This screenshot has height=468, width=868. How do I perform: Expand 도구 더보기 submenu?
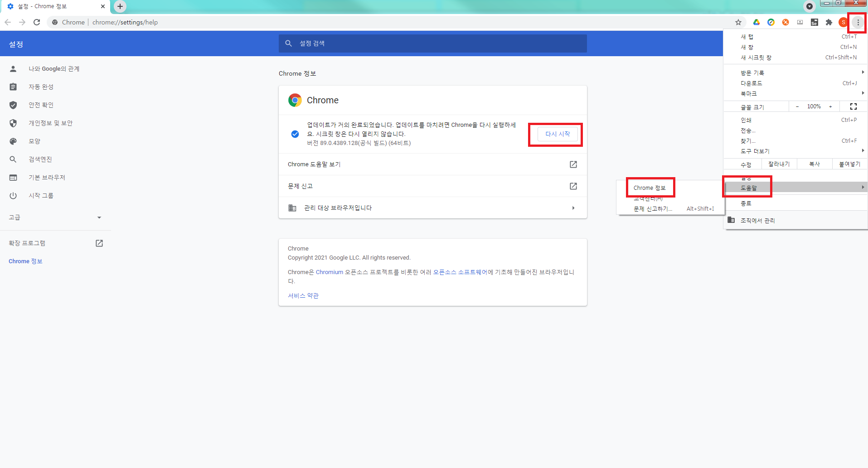click(795, 151)
